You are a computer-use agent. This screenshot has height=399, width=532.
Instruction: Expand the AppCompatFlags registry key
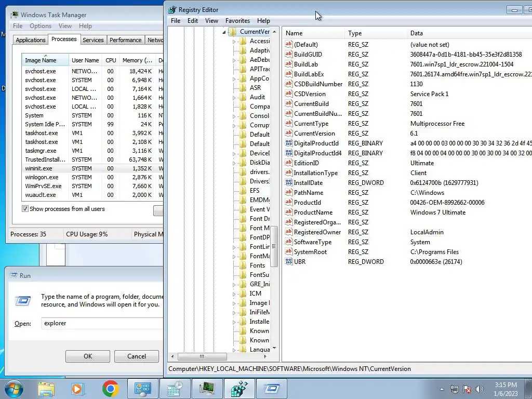pos(234,79)
